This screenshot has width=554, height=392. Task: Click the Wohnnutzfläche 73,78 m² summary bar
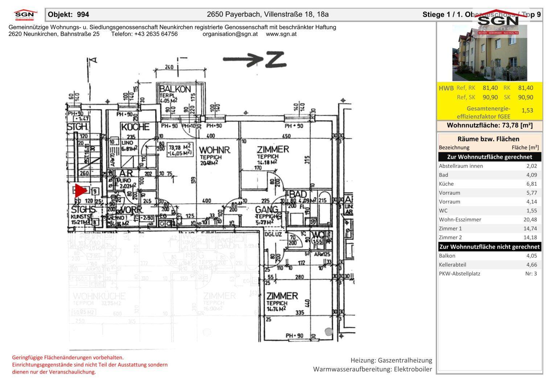pyautogui.click(x=489, y=126)
